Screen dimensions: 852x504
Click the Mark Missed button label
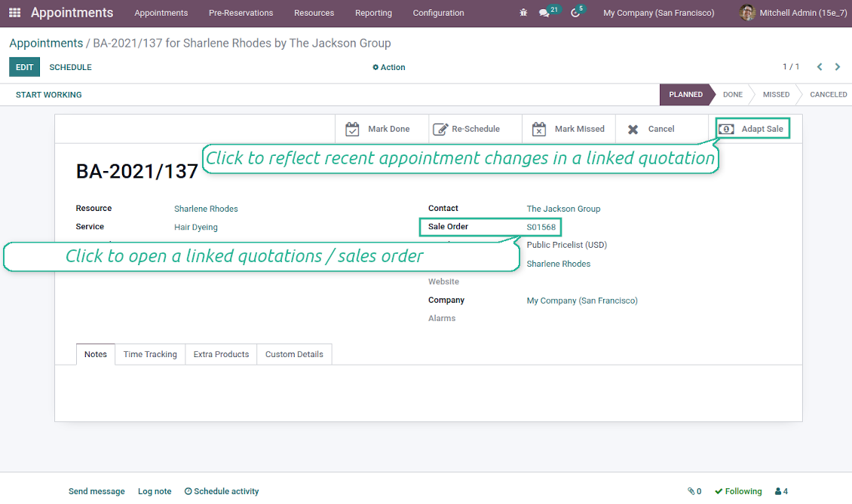[x=579, y=129]
